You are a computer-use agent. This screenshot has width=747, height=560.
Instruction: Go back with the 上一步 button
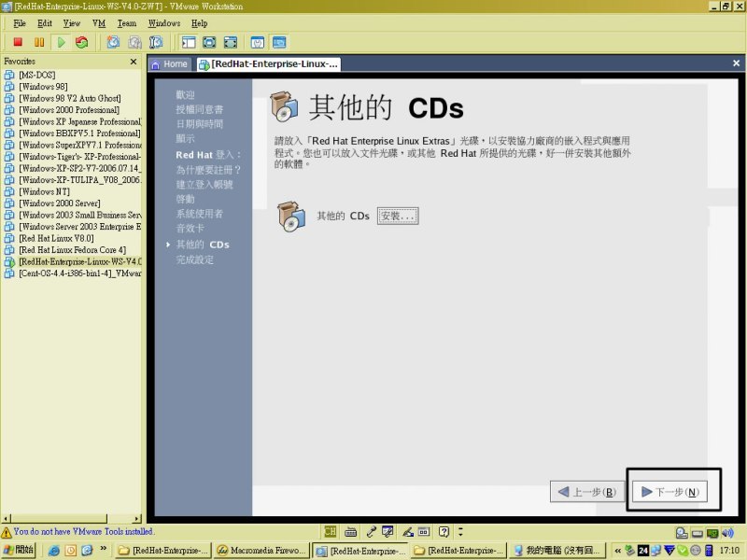(x=586, y=492)
